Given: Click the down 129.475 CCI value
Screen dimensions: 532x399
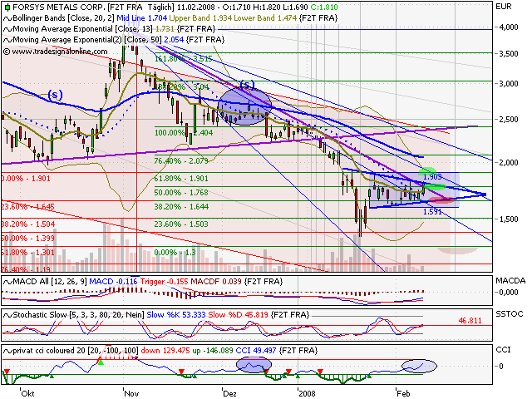Looking at the screenshot, I should coord(165,351).
